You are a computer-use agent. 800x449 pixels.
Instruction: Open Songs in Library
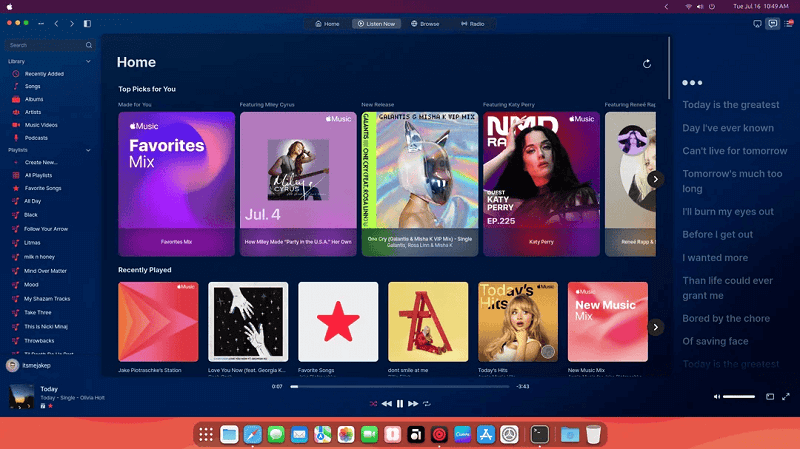pyautogui.click(x=33, y=87)
